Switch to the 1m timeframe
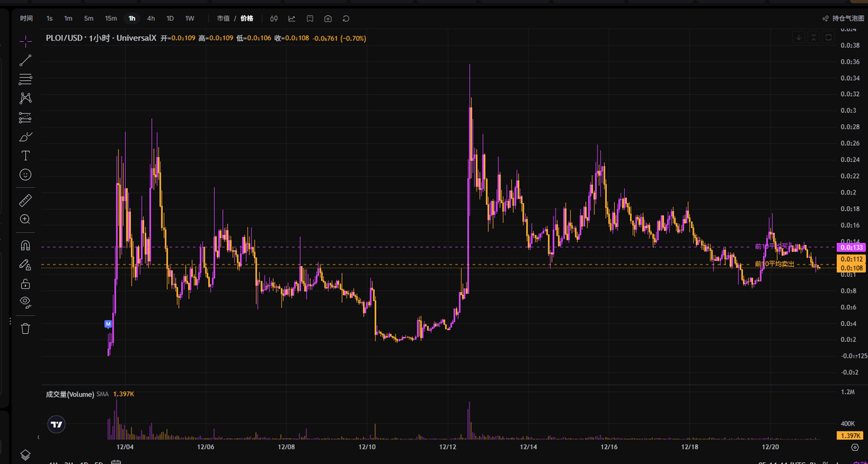 pyautogui.click(x=68, y=18)
